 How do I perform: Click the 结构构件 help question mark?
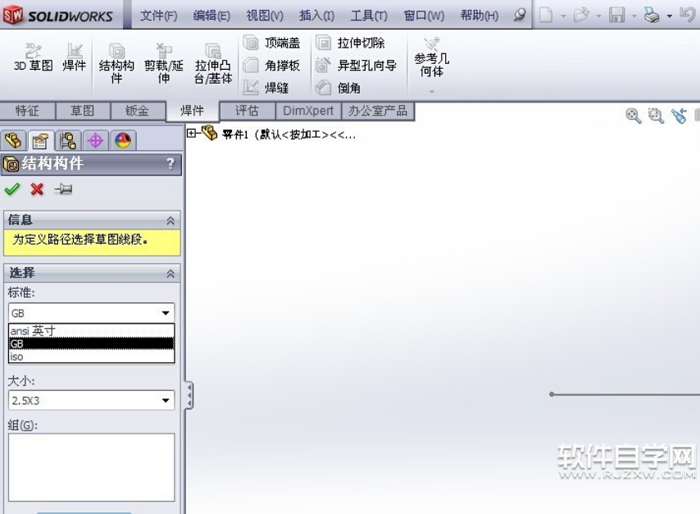click(171, 163)
